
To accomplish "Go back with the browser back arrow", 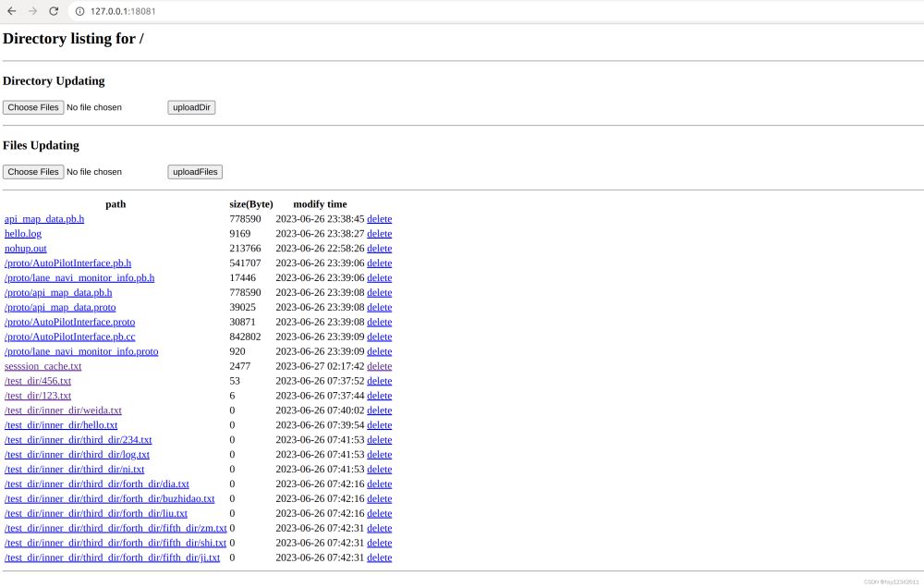I will tap(12, 11).
